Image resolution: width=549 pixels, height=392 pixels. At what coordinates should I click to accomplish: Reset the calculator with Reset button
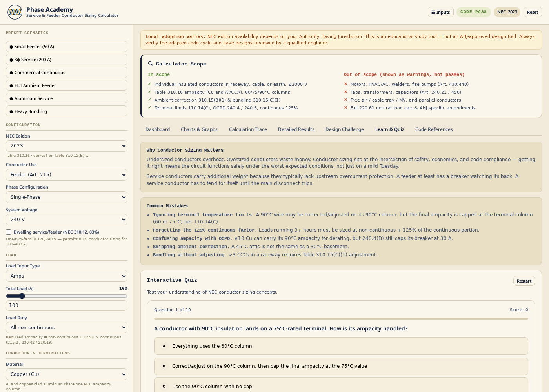click(533, 12)
